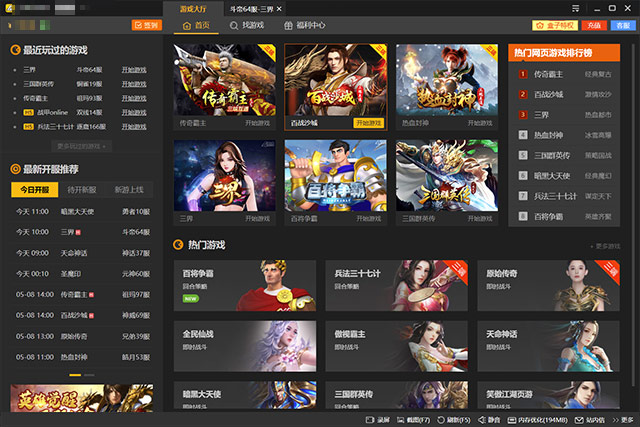
Task: Expand the 更多 status bar menu
Action: pyautogui.click(x=622, y=420)
